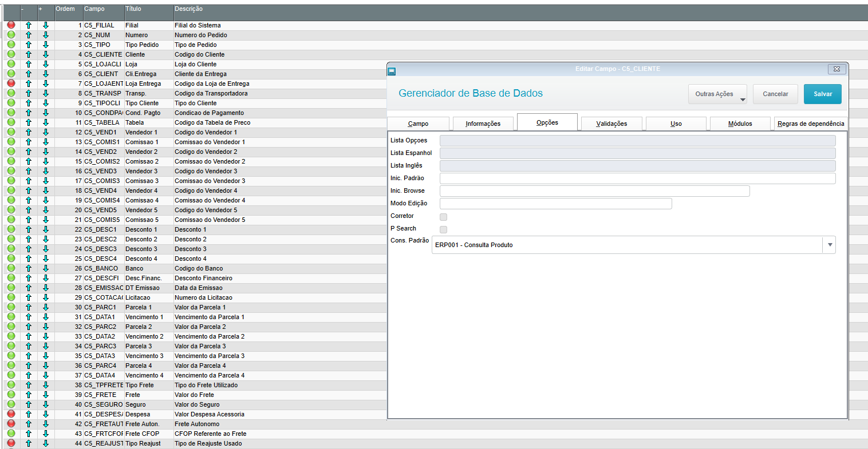Move C5_TRANSP row up
Viewport: 868px width, 449px height.
tap(29, 93)
